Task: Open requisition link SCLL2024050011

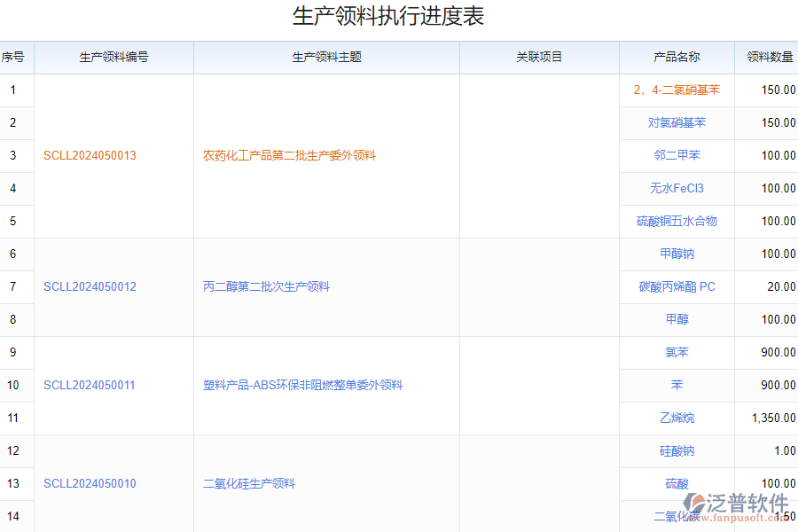Action: (90, 386)
